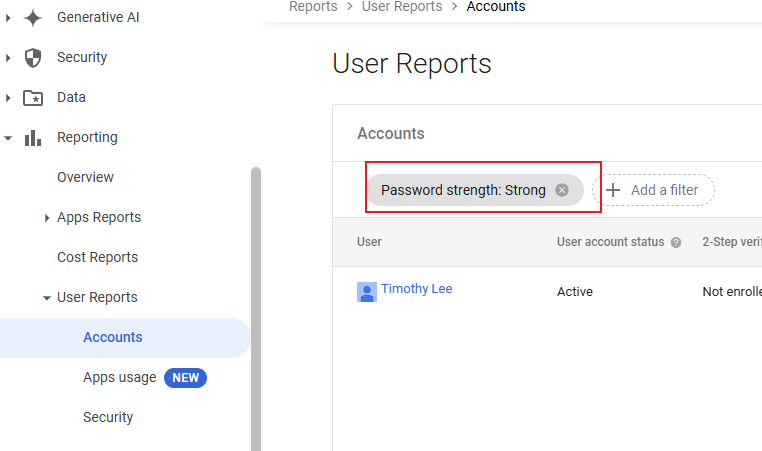Image resolution: width=762 pixels, height=451 pixels.
Task: Click Timothy Lee's avatar icon
Action: [367, 291]
